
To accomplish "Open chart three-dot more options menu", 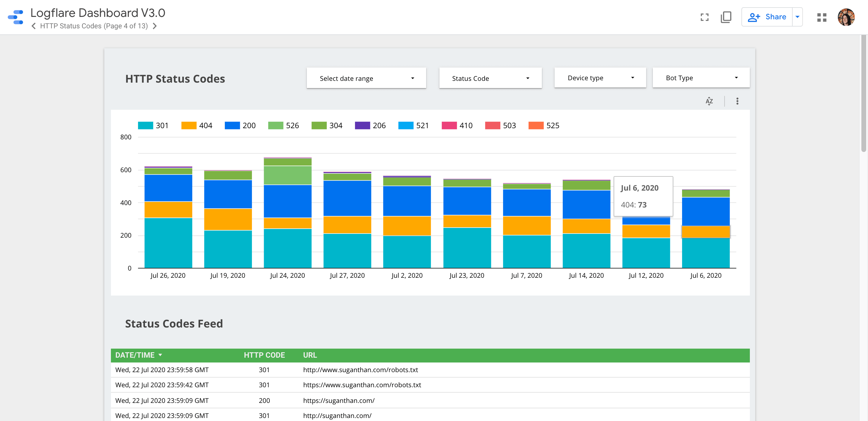I will 737,101.
